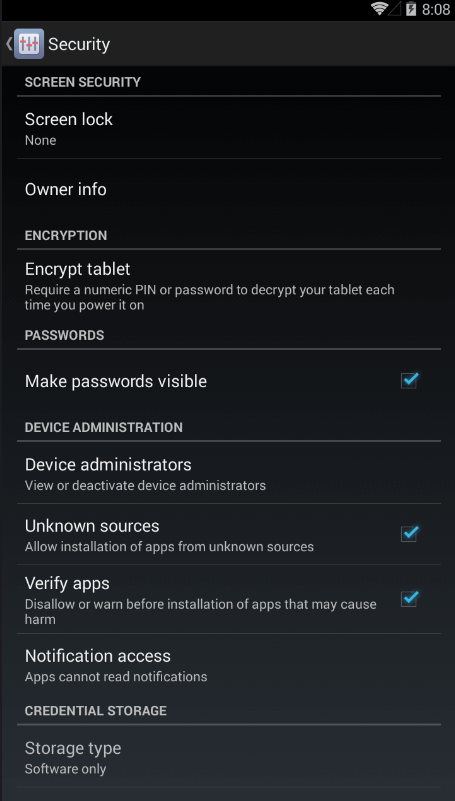Tap the Unknown sources label text

tap(92, 526)
